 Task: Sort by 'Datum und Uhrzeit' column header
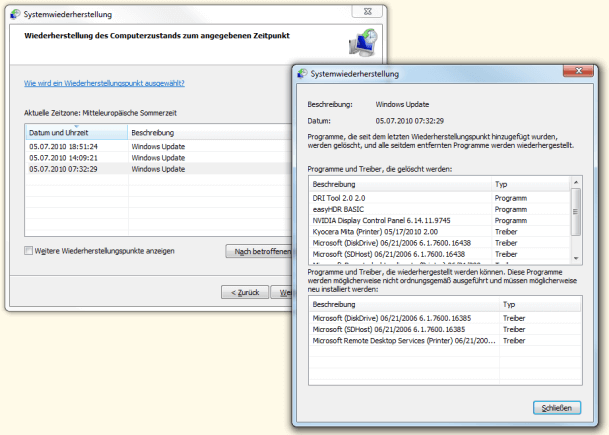76,132
